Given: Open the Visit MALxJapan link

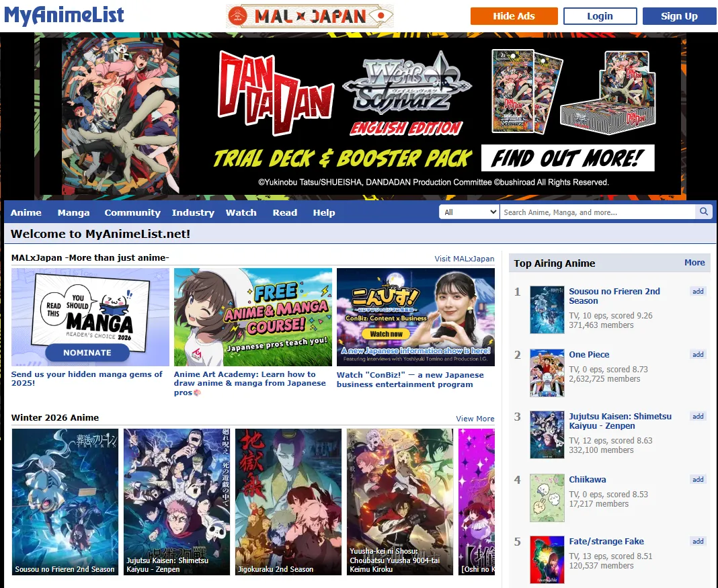Looking at the screenshot, I should [x=464, y=259].
